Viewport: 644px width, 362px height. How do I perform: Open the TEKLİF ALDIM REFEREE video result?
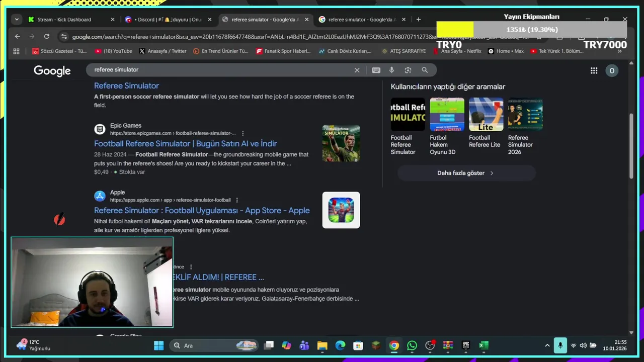click(218, 277)
